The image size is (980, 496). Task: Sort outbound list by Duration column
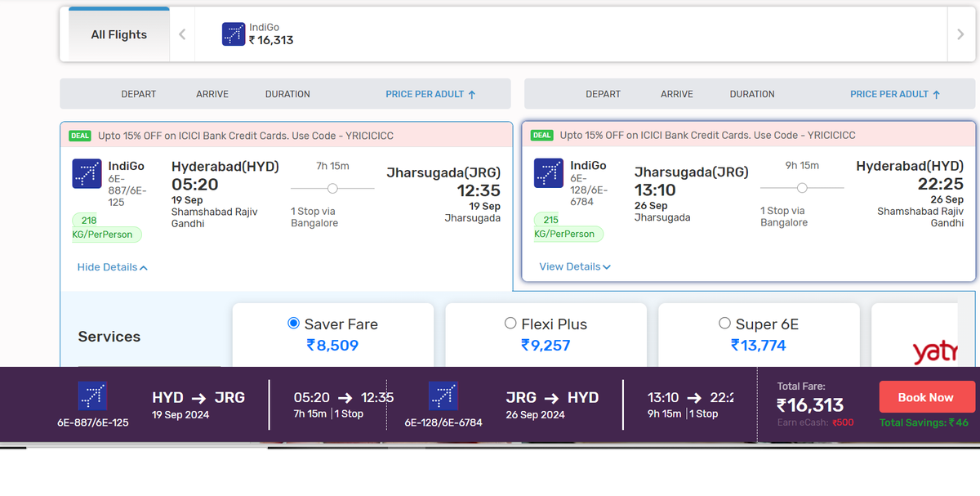pyautogui.click(x=287, y=94)
